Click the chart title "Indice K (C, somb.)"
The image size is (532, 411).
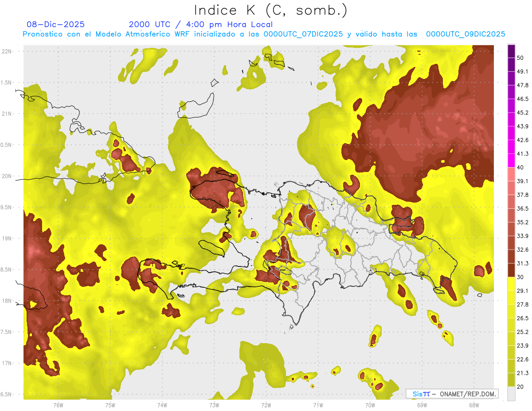click(x=270, y=11)
